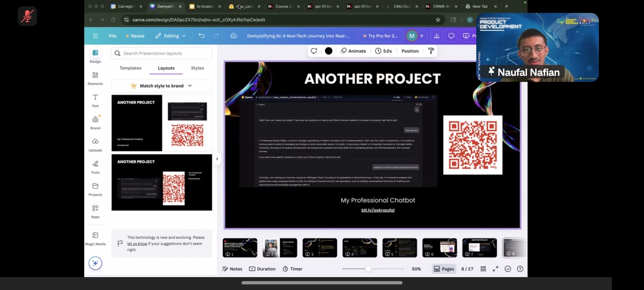Open the Apps panel

coord(95,211)
